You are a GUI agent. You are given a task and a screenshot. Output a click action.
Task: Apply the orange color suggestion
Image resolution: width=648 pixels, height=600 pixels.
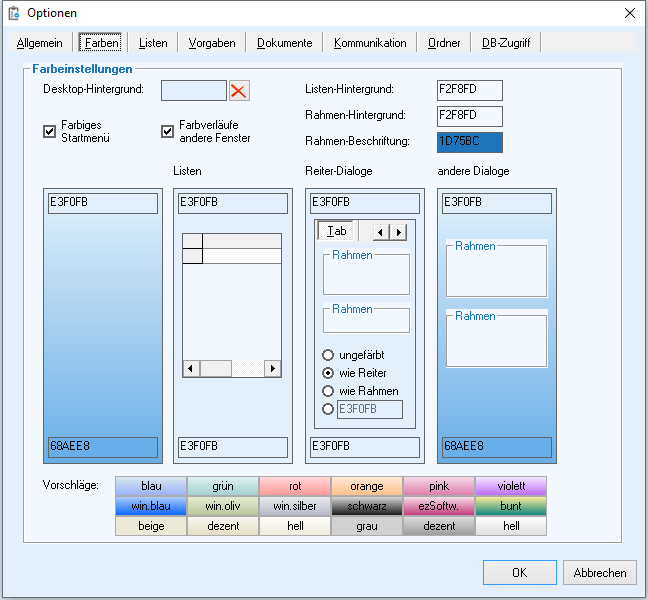pos(367,486)
